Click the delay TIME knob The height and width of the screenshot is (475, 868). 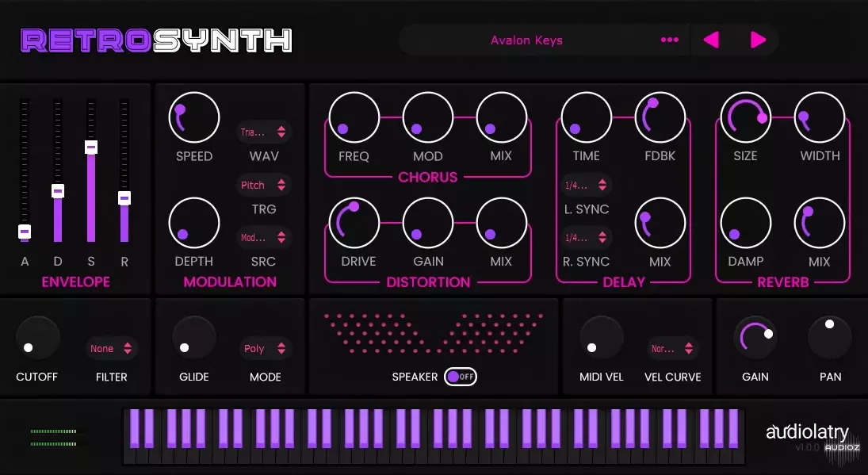(587, 118)
